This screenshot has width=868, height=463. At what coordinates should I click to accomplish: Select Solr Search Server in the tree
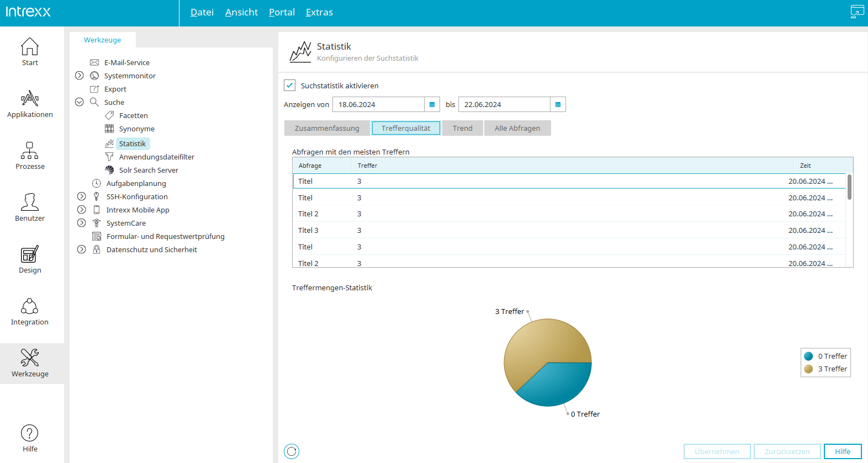click(x=149, y=170)
